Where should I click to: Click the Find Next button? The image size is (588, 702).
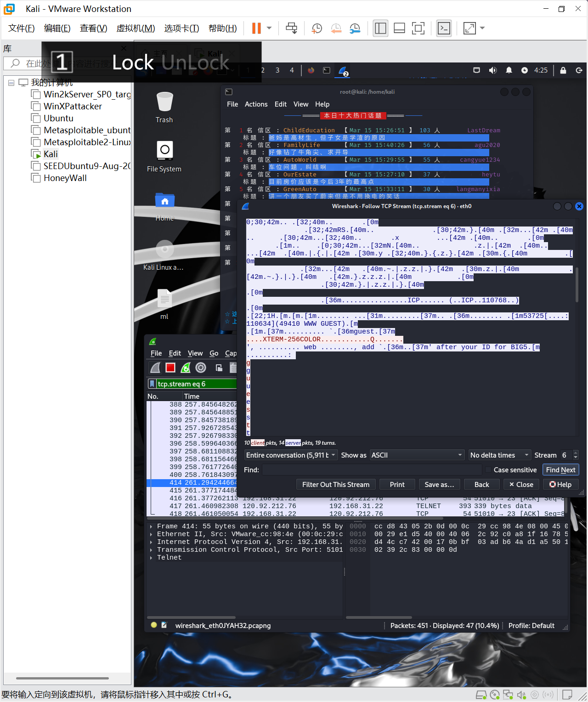click(560, 470)
